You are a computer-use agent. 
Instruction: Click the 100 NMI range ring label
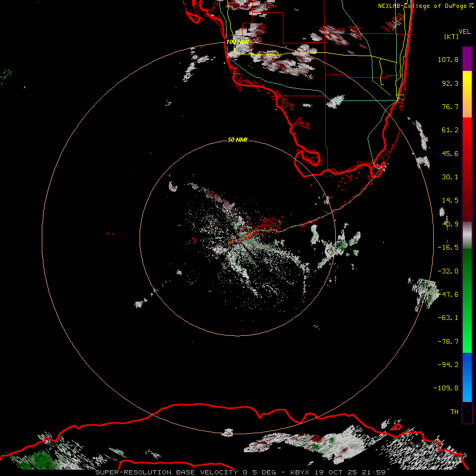tap(237, 42)
